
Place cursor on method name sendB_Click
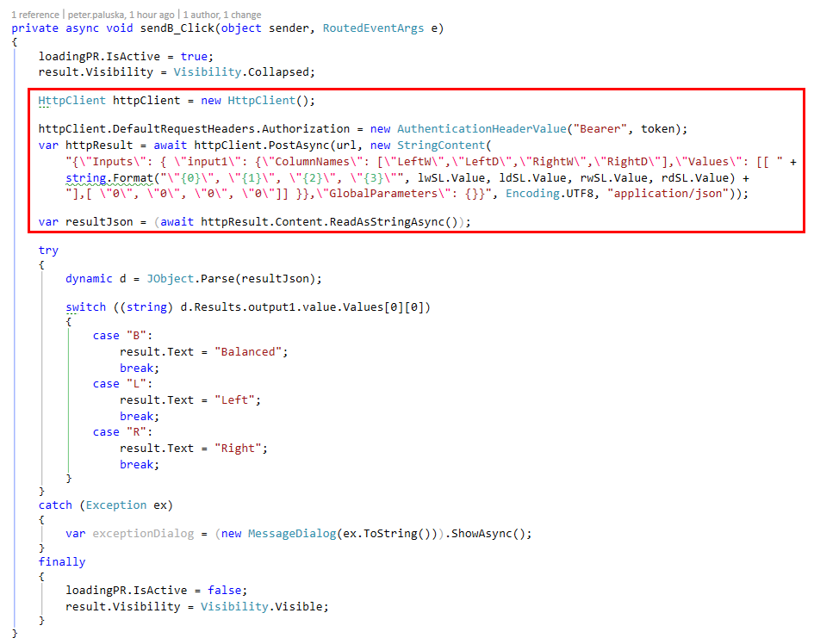(x=177, y=28)
